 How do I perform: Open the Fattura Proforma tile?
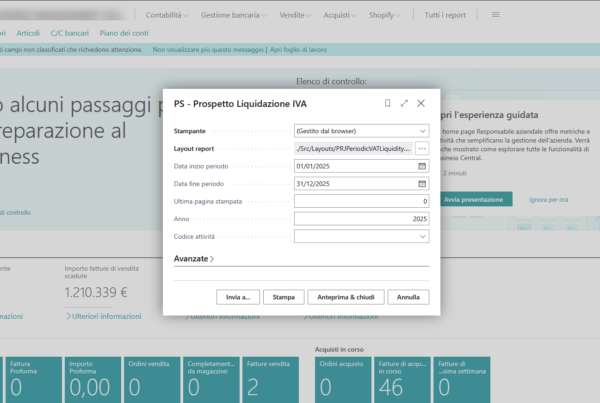tap(34, 380)
